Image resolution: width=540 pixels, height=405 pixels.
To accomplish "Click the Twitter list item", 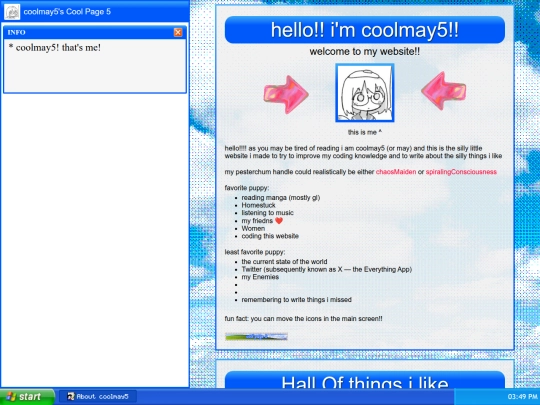I will 326,269.
